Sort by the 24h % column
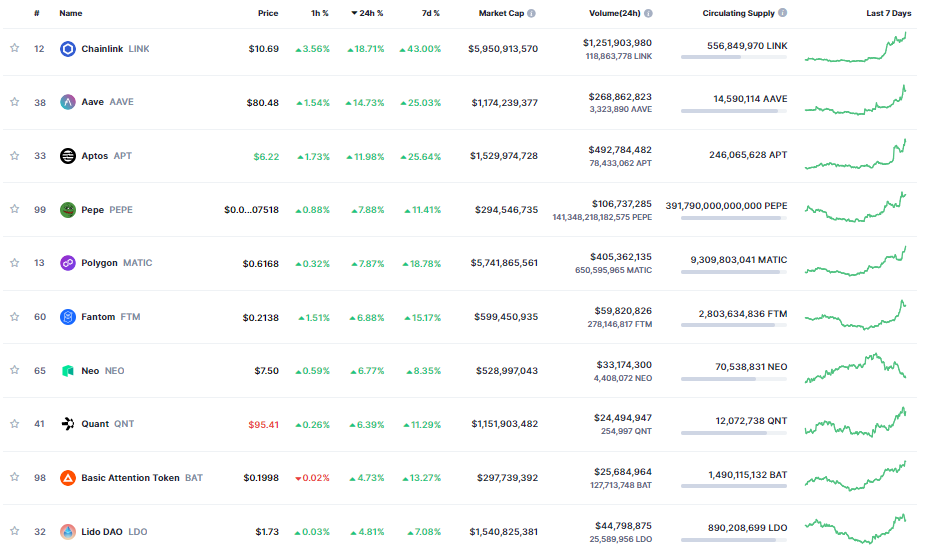The width and height of the screenshot is (929, 557). (x=367, y=13)
